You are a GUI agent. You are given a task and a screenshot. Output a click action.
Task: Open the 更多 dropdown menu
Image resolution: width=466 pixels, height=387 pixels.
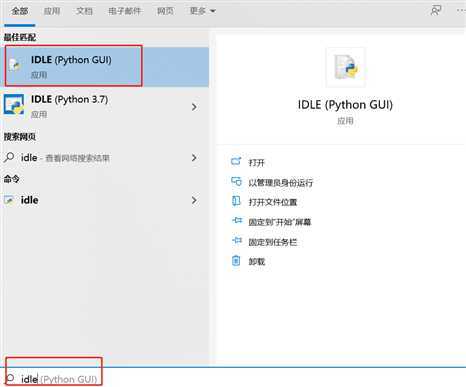click(202, 11)
